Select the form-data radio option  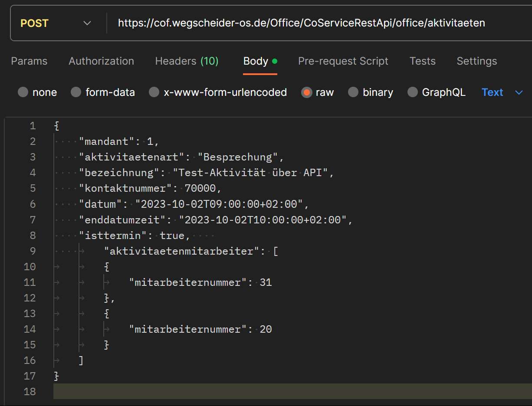pyautogui.click(x=76, y=92)
